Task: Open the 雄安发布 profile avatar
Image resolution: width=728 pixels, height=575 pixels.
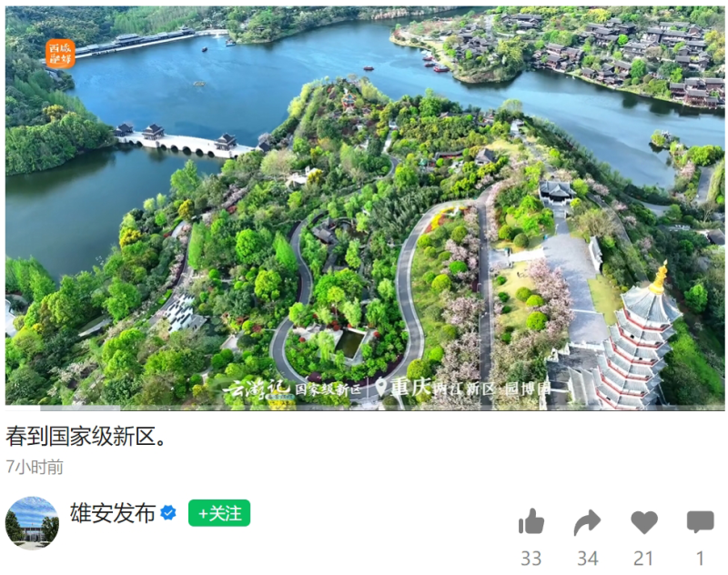Action: (x=32, y=523)
